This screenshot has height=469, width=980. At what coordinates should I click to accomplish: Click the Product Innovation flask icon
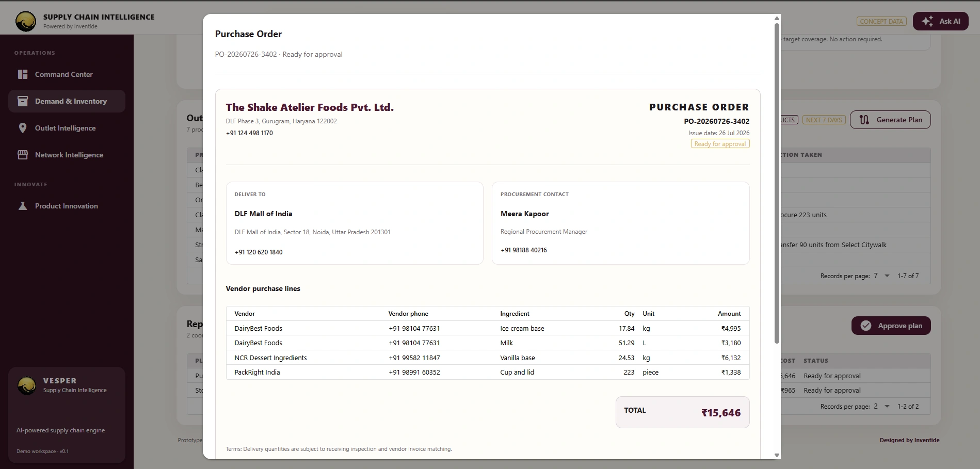[x=23, y=206]
